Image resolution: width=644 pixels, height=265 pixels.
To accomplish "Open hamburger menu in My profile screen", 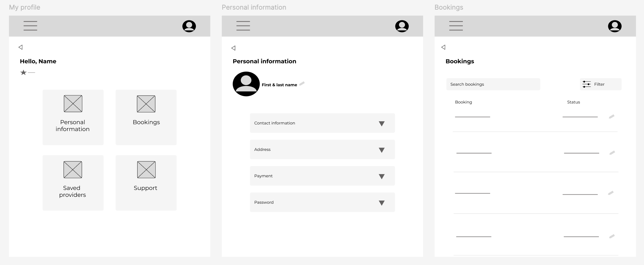I will pyautogui.click(x=30, y=26).
